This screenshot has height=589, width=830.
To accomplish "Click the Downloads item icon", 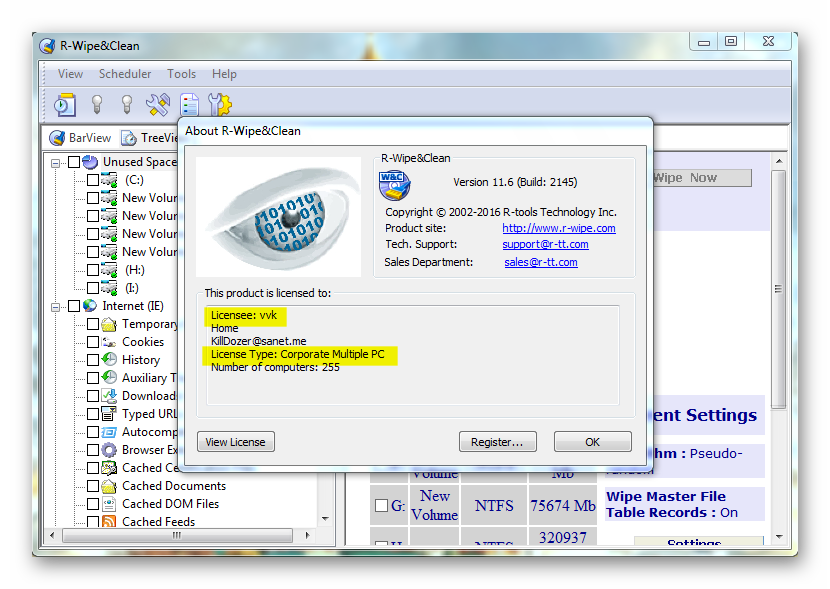I will 109,396.
